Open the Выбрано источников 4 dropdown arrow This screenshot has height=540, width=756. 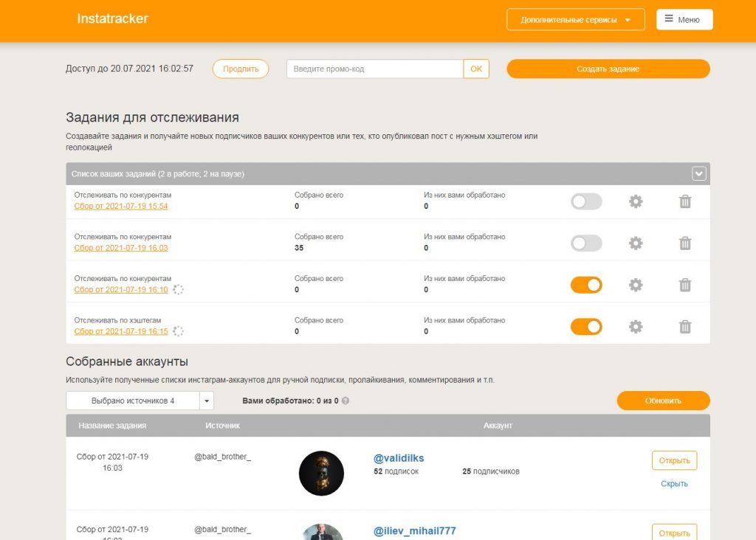(x=207, y=401)
